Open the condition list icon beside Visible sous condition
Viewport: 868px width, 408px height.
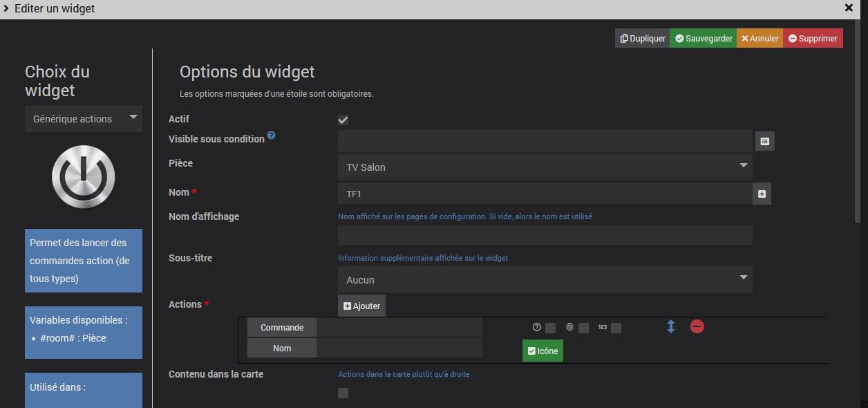point(764,141)
